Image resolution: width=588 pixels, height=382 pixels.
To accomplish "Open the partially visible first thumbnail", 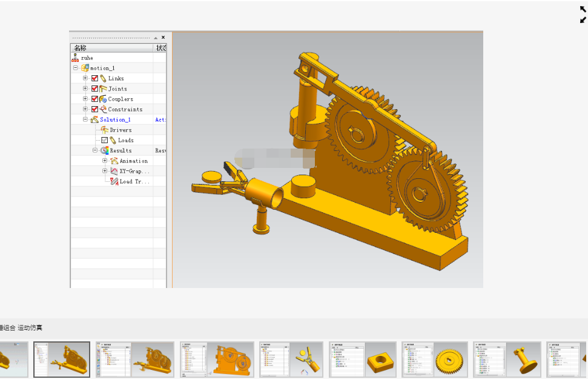I will [14, 359].
